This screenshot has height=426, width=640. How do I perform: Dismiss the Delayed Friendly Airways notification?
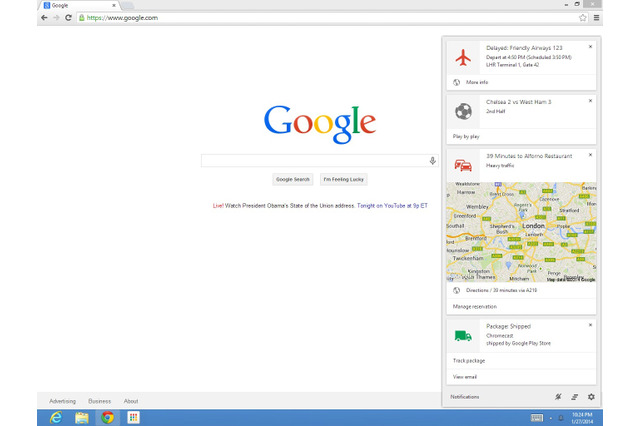pos(590,47)
